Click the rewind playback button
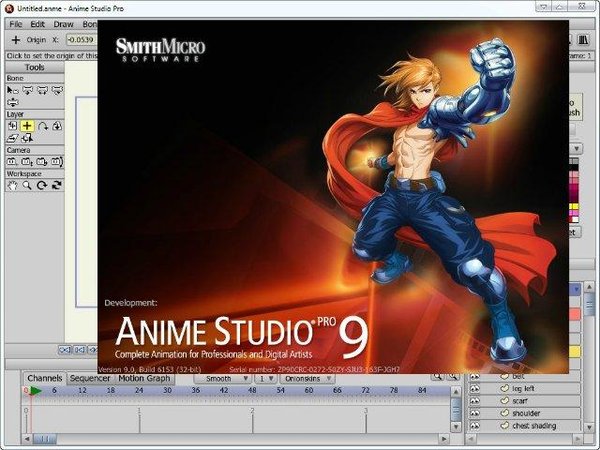Viewport: 600px width, 450px height. (64, 350)
